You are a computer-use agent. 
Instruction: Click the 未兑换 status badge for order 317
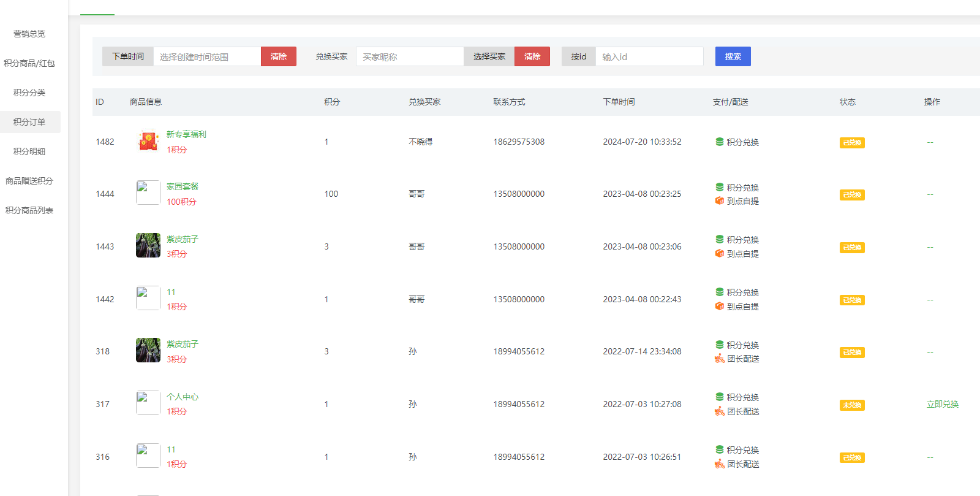[851, 405]
